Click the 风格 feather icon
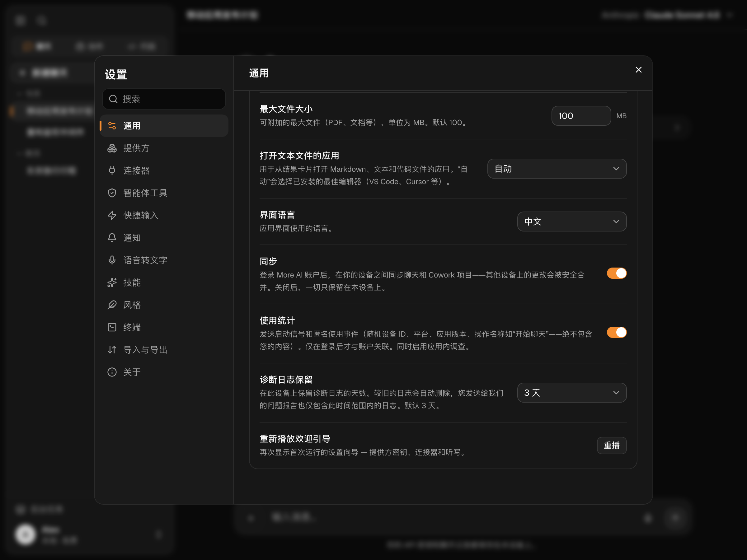This screenshot has width=747, height=560. tap(112, 305)
